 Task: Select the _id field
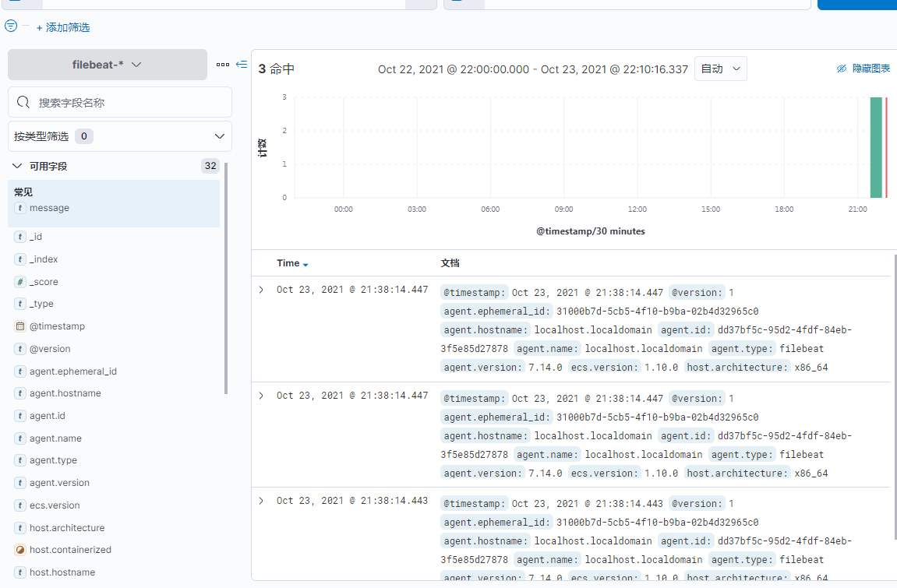36,237
